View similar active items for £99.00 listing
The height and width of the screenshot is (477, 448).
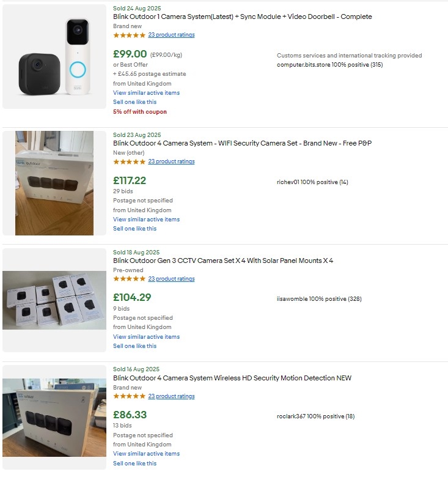(x=146, y=93)
